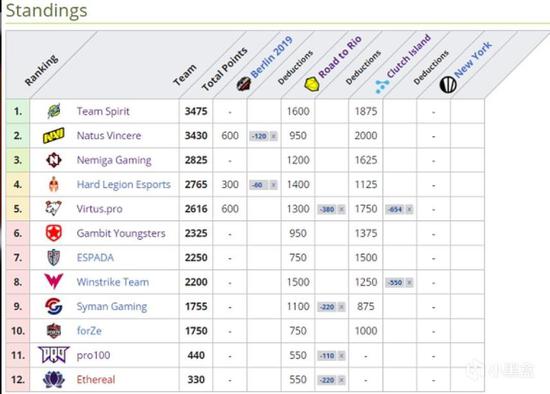Click the pro100 purple logo
Image resolution: width=550 pixels, height=394 pixels.
coord(54,355)
